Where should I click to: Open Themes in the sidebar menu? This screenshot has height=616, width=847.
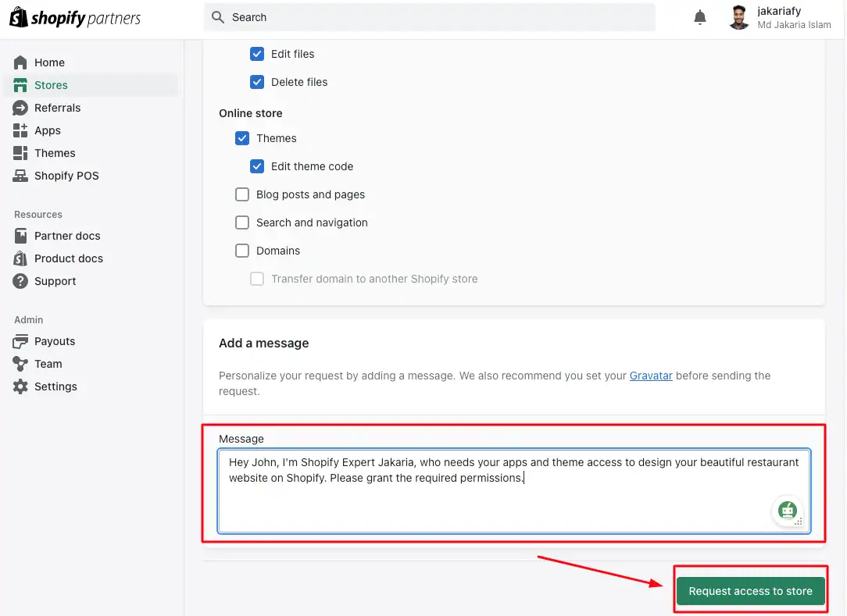(91, 153)
